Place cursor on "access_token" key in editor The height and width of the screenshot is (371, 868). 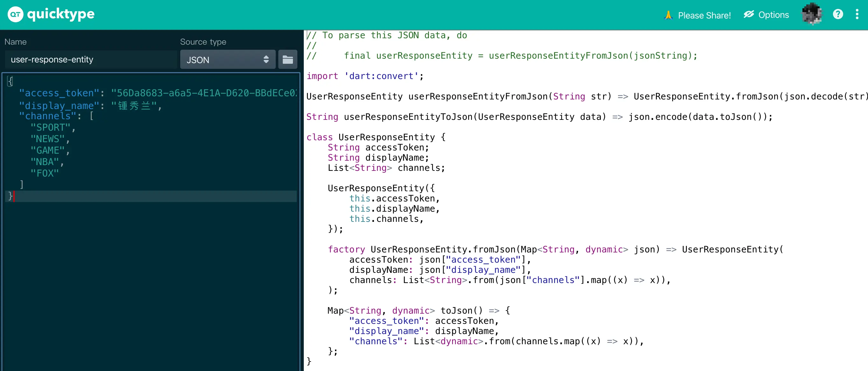point(59,93)
